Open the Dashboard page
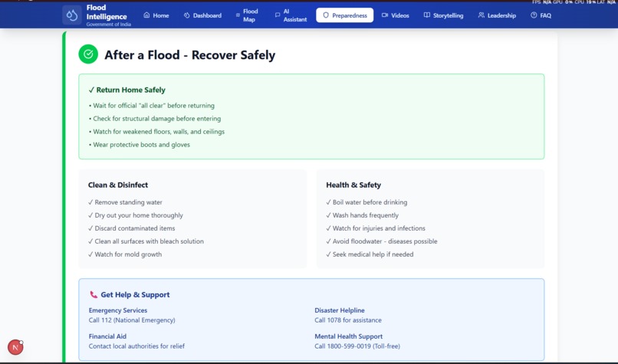 pyautogui.click(x=202, y=15)
